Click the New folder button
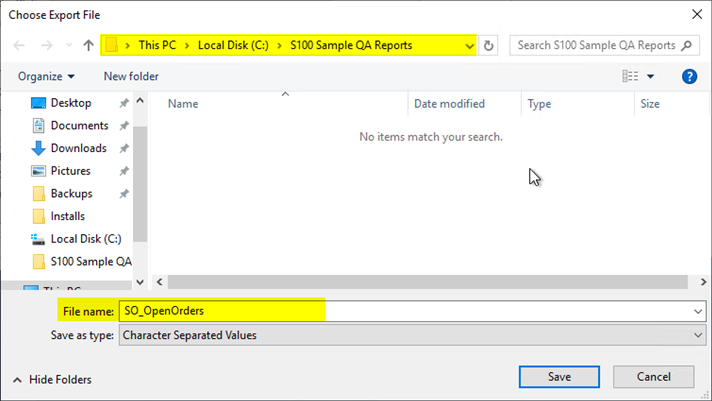 (131, 76)
